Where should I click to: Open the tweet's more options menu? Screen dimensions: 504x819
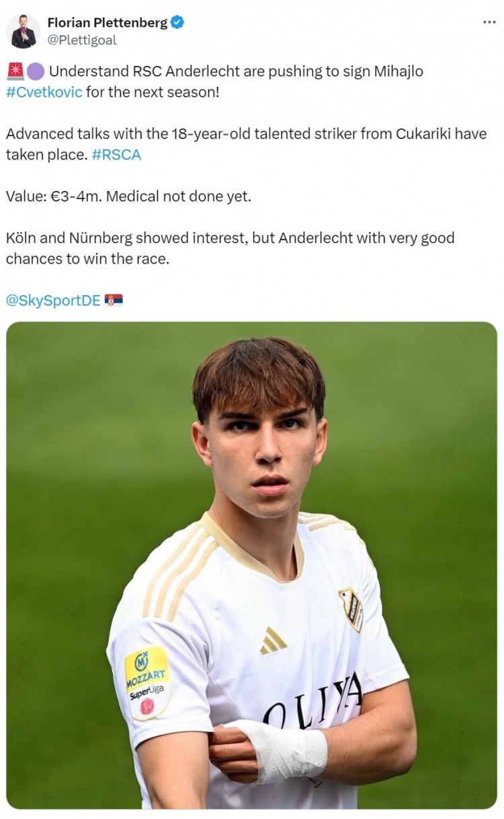point(489,22)
